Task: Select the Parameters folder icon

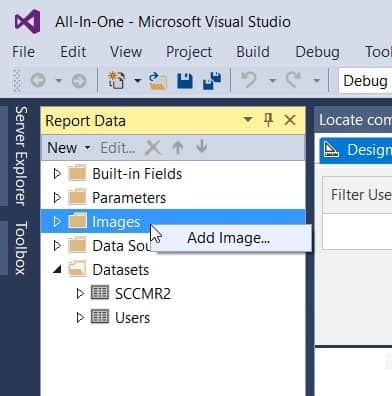Action: point(77,197)
